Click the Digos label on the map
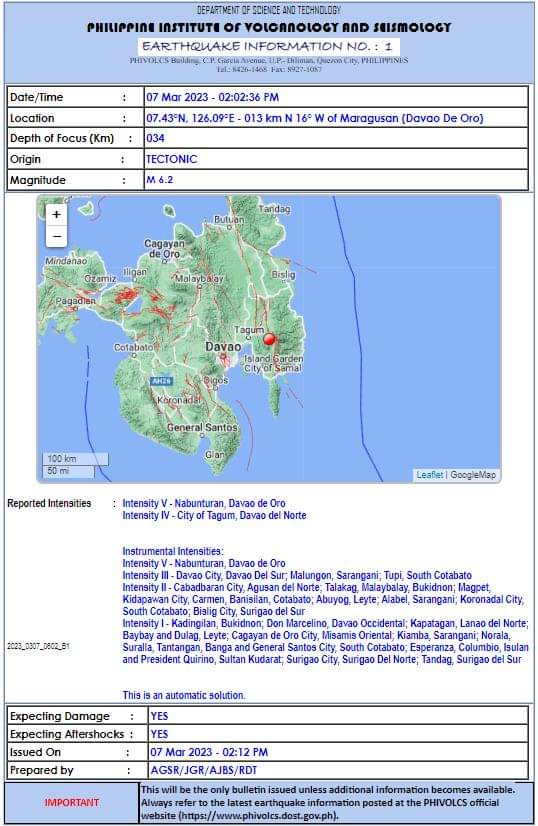Image resolution: width=538 pixels, height=826 pixels. 216,380
